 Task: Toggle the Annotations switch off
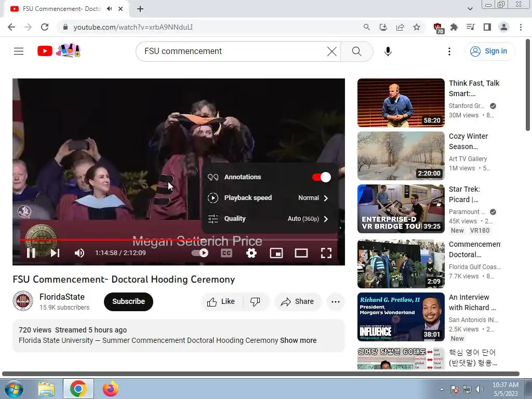[321, 177]
